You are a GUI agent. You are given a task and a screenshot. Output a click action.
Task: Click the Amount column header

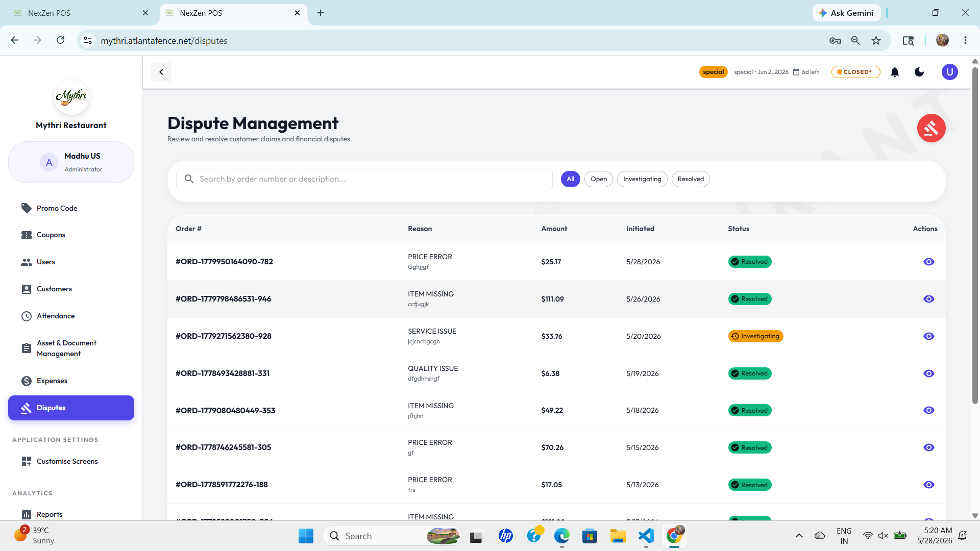pyautogui.click(x=554, y=229)
